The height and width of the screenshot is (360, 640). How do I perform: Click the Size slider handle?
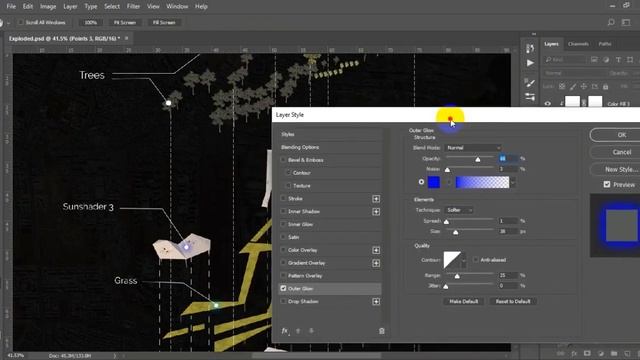click(456, 232)
